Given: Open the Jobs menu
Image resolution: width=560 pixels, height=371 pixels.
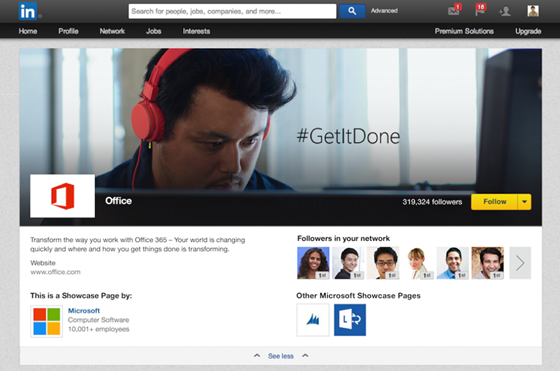Looking at the screenshot, I should (x=154, y=31).
